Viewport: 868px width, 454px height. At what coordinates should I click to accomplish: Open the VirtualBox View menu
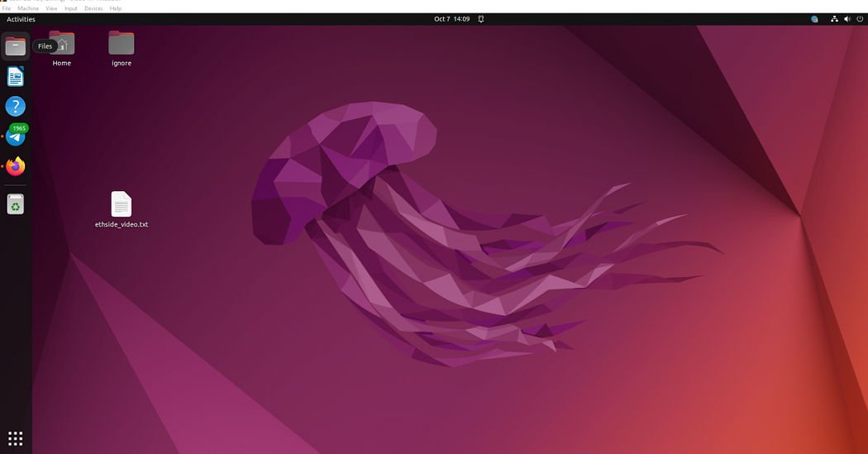click(52, 8)
